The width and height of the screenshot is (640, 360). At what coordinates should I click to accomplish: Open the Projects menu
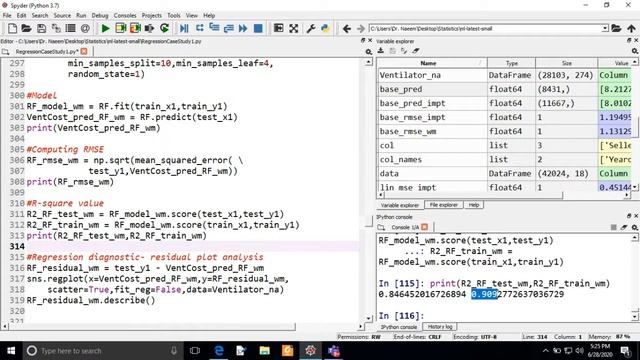(x=152, y=16)
